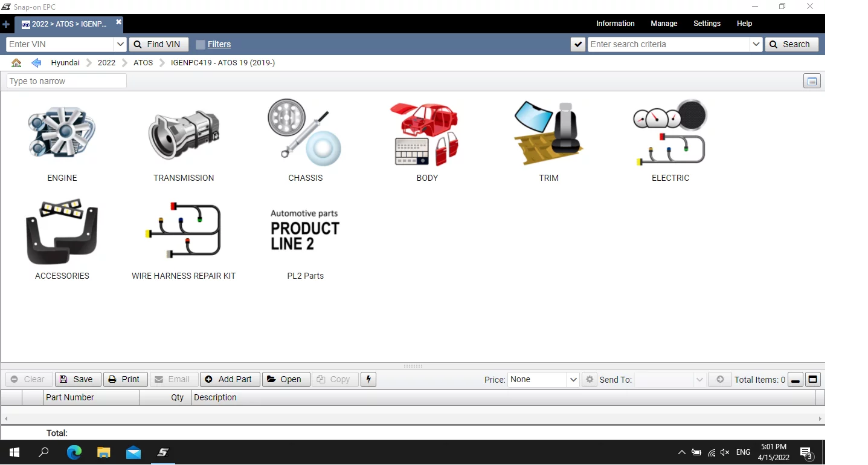Open the ACCESSORIES category

[62, 232]
